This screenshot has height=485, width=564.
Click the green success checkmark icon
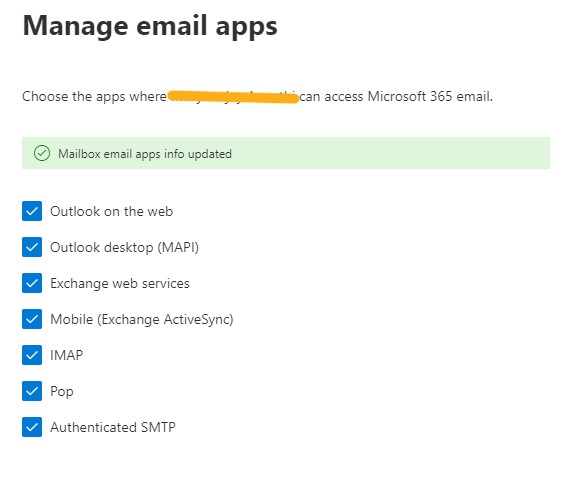(x=42, y=153)
